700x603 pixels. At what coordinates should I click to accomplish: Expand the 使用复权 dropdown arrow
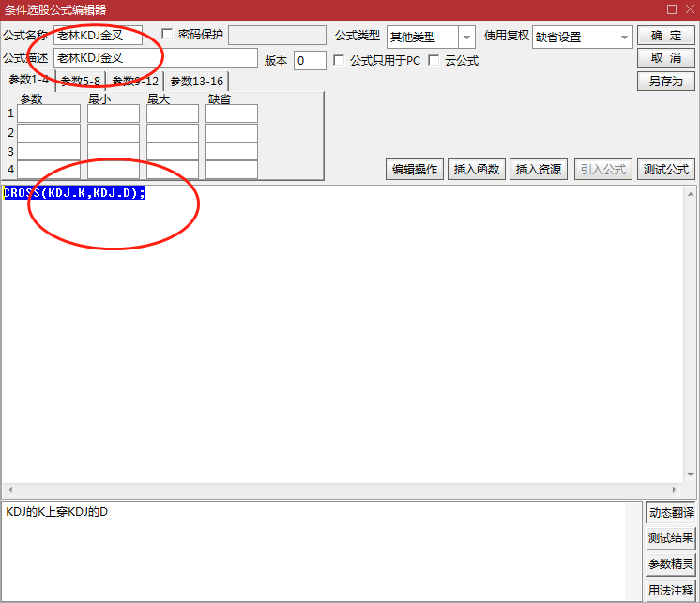(624, 37)
